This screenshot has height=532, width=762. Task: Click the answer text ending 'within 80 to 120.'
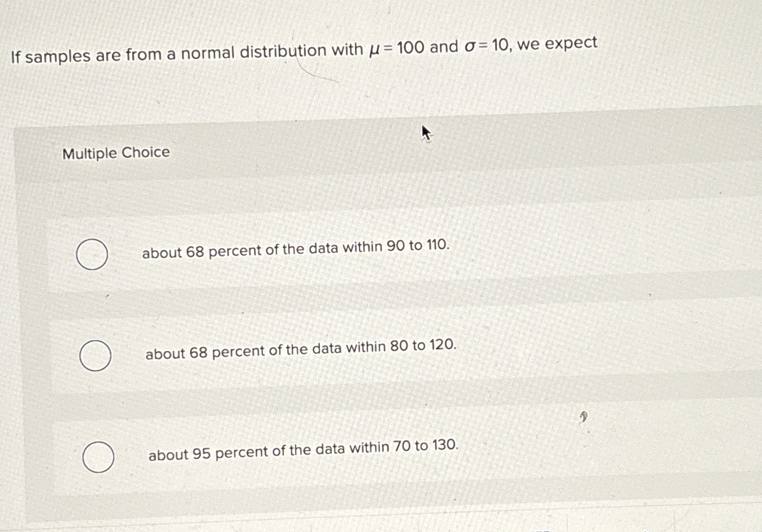[x=300, y=349]
